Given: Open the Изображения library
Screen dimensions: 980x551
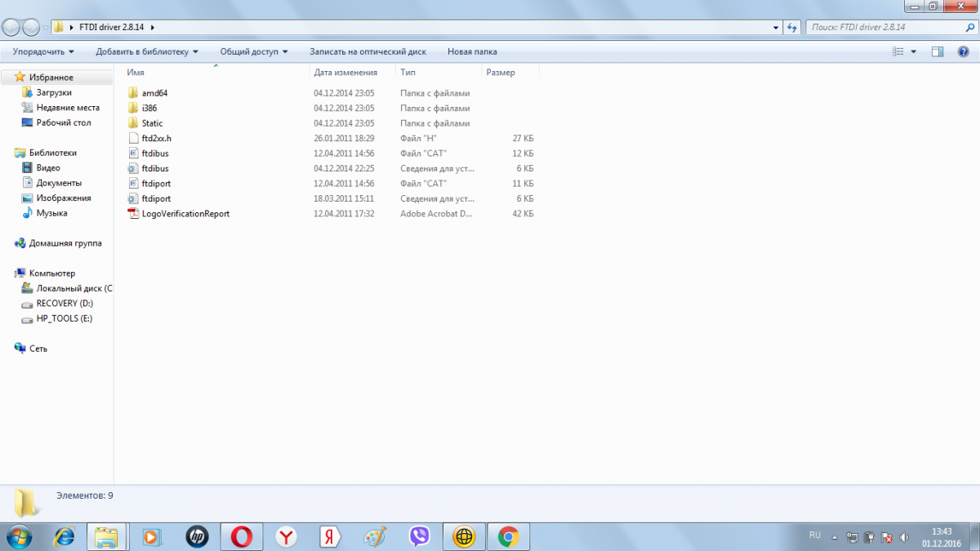Looking at the screenshot, I should click(64, 198).
